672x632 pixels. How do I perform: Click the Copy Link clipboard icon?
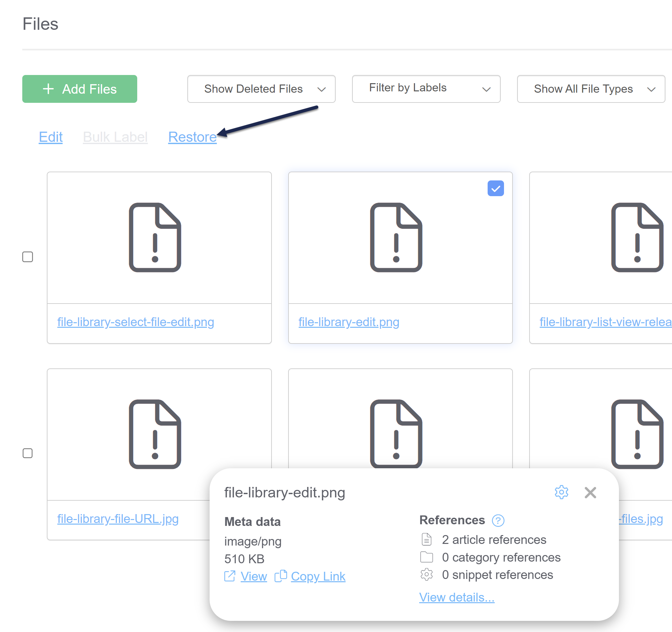281,576
